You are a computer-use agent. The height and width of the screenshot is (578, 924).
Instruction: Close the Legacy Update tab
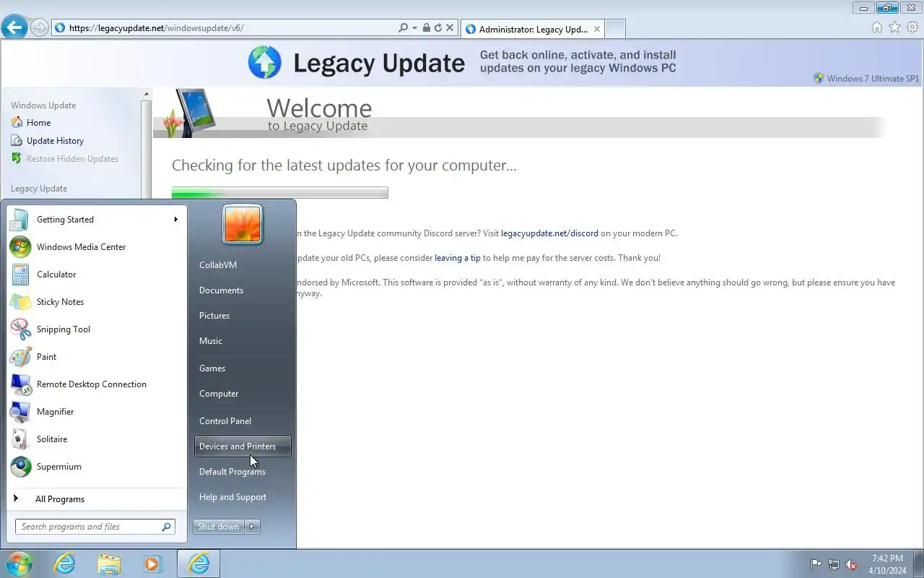coord(597,29)
